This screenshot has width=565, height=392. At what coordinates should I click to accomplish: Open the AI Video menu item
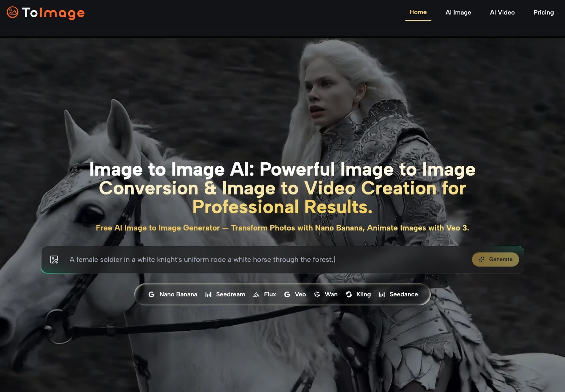click(x=502, y=13)
